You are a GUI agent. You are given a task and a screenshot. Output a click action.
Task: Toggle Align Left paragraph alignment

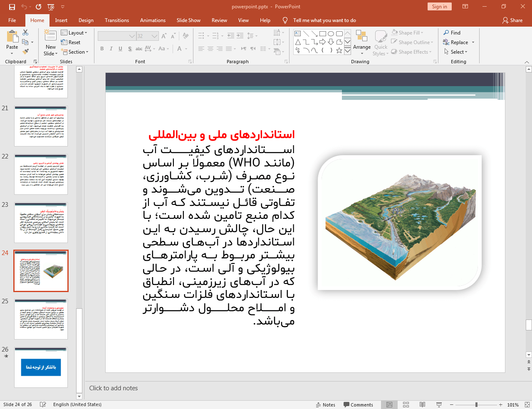(201, 49)
